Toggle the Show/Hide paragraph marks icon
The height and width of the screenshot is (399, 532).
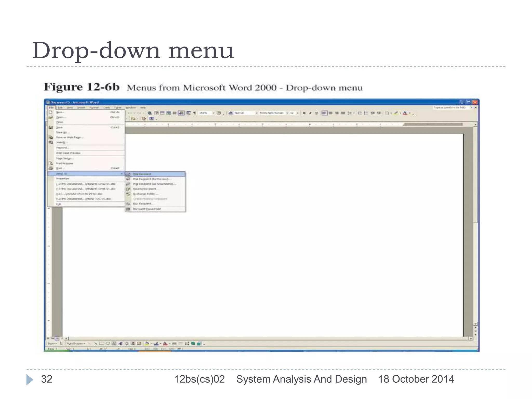[195, 113]
